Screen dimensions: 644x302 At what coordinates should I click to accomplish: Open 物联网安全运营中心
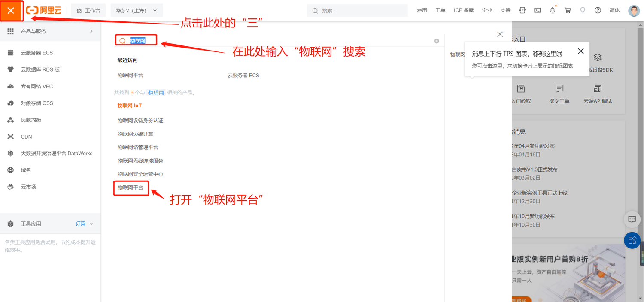[140, 174]
